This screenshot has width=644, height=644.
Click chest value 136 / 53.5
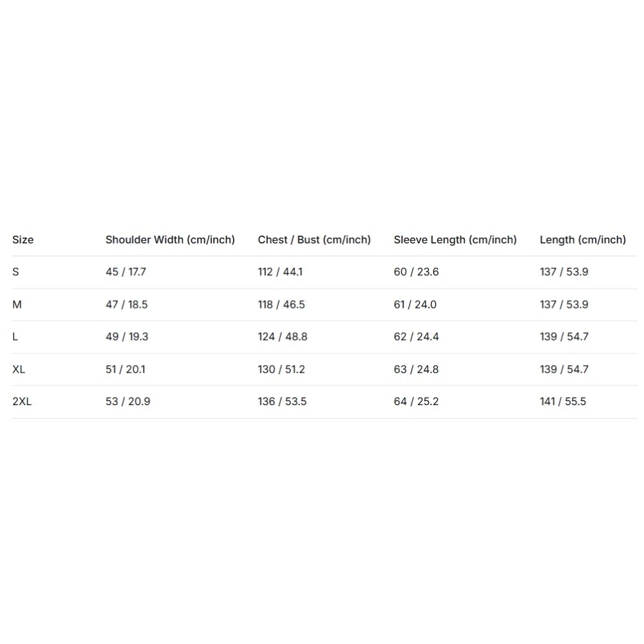pos(282,402)
